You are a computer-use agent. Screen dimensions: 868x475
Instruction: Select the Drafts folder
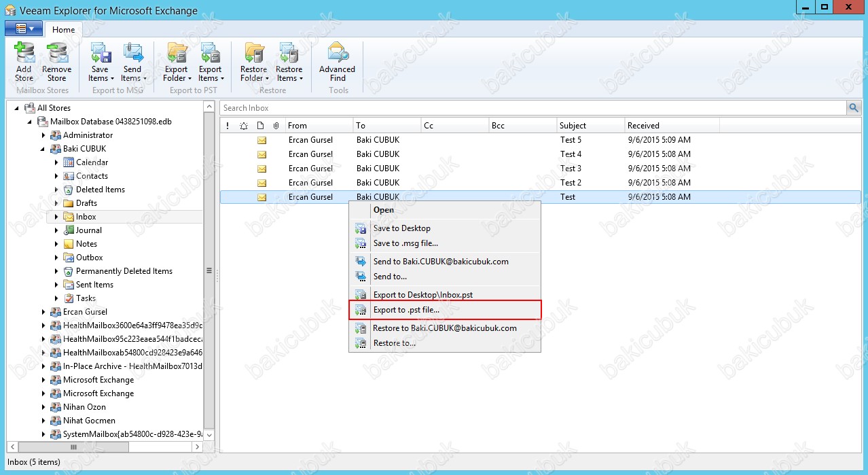pyautogui.click(x=86, y=203)
